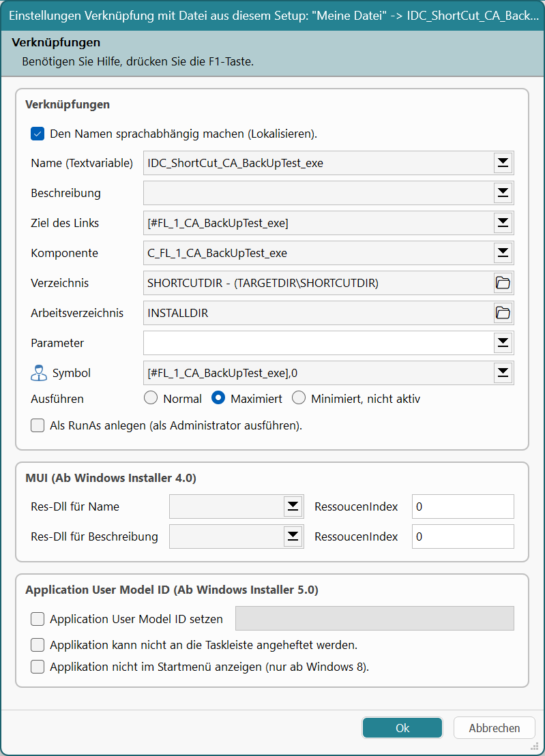Image resolution: width=545 pixels, height=756 pixels.
Task: Uncheck Den Namen sprachabhängig machen checkbox
Action: tap(38, 134)
